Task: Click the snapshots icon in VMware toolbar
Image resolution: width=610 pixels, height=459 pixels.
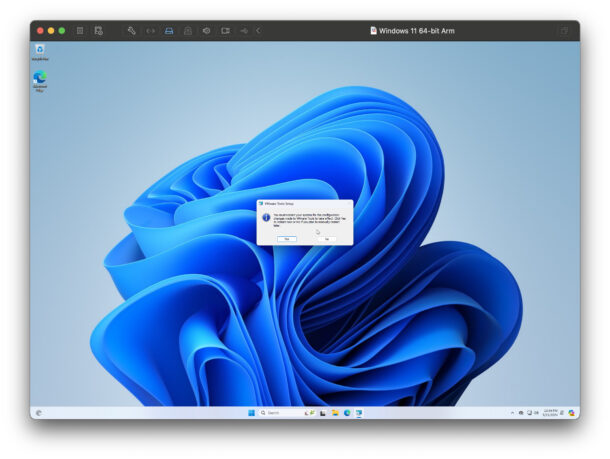Action: (98, 31)
